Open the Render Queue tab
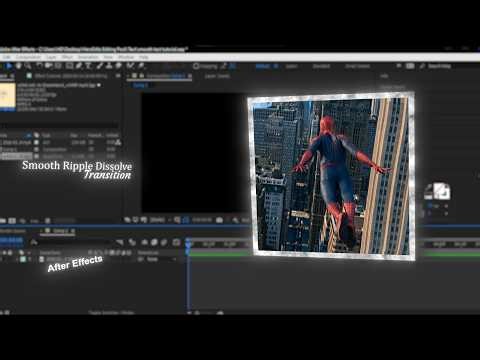 [x=13, y=231]
